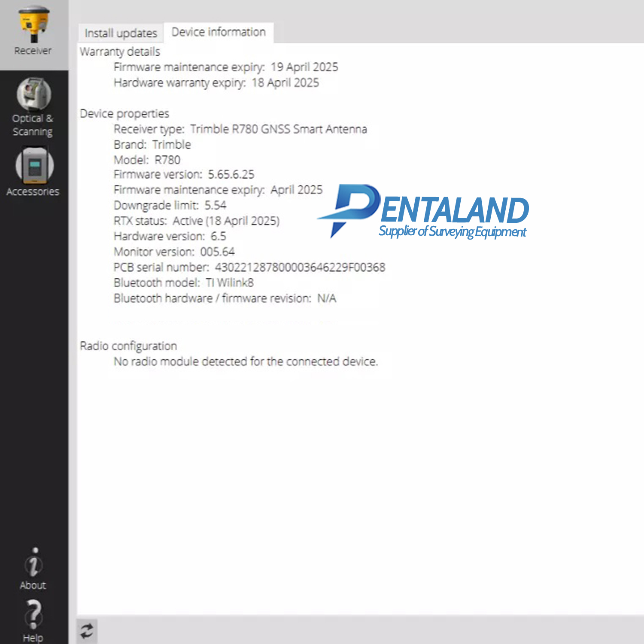The width and height of the screenshot is (644, 644).
Task: Click 'No radio module detected' message
Action: click(246, 362)
